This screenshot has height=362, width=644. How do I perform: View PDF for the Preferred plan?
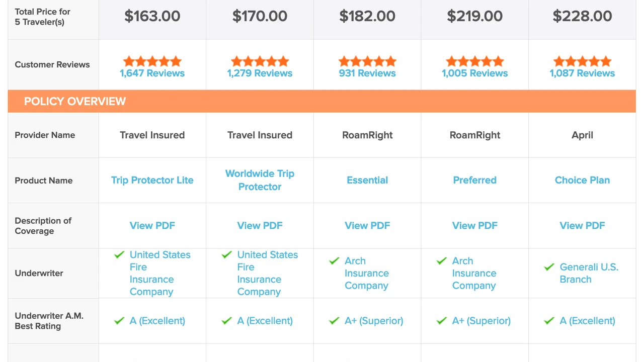point(474,226)
